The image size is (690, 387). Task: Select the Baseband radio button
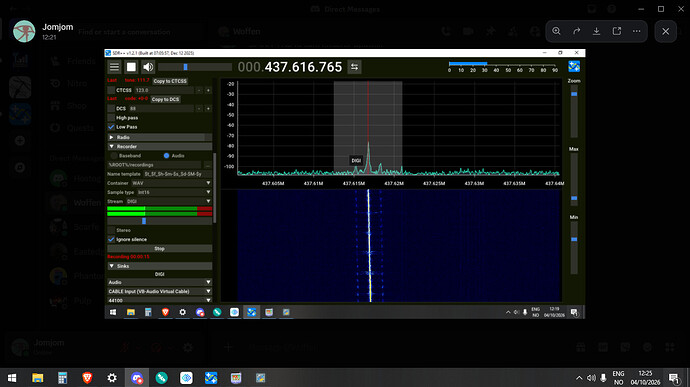(114, 155)
